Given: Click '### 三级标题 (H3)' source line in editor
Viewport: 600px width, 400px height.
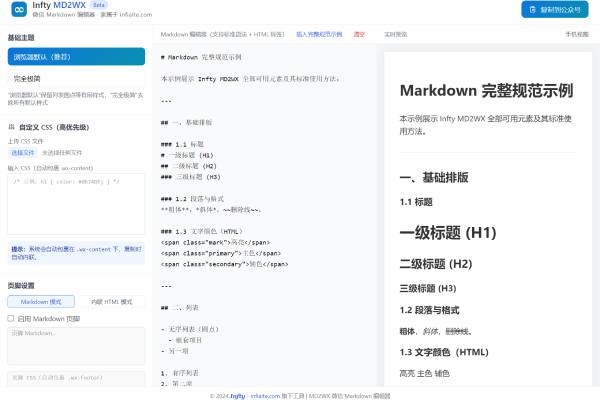Looking at the screenshot, I should (191, 177).
